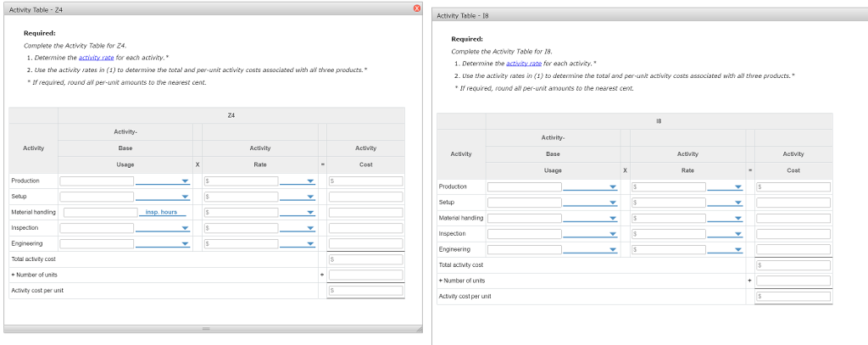Click I8 Inspection activity cost field
Image resolution: width=868 pixels, height=345 pixels.
tap(793, 234)
